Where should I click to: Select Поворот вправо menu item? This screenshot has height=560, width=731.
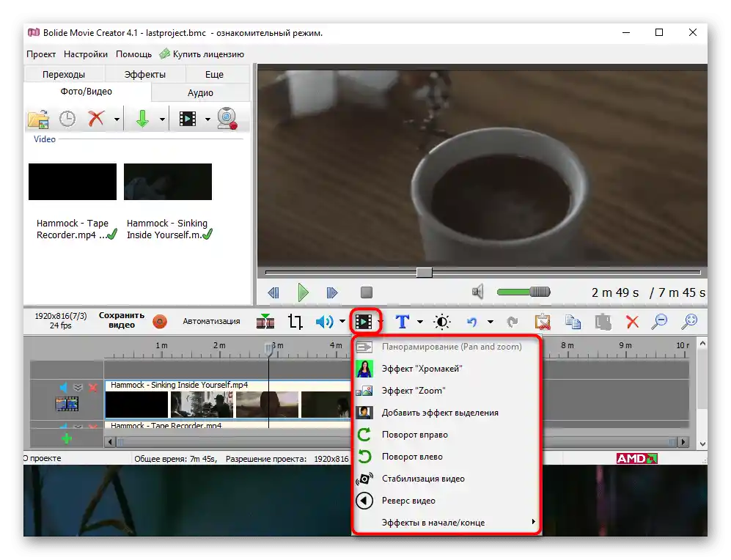click(x=447, y=435)
